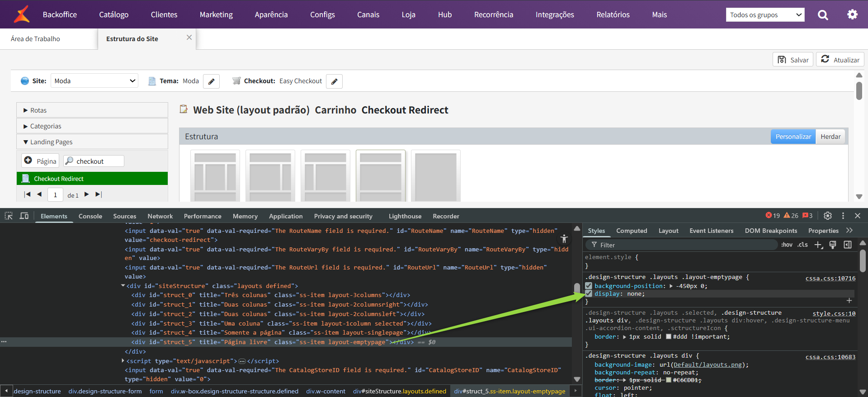This screenshot has width=868, height=397.
Task: Open the Integrações menu
Action: click(555, 14)
